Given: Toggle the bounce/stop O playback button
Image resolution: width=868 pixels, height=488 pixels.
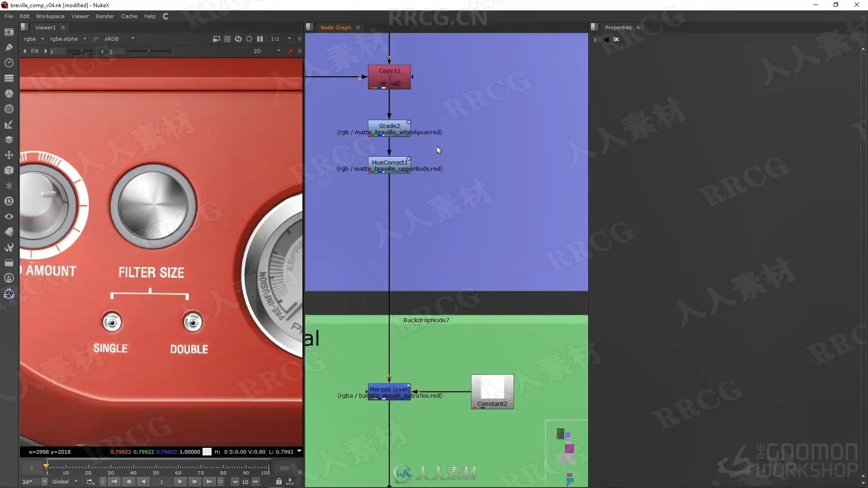Looking at the screenshot, I should [x=221, y=482].
